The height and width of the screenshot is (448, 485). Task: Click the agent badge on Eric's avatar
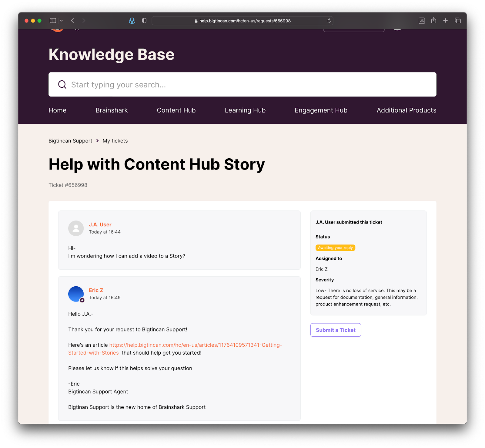pyautogui.click(x=82, y=300)
